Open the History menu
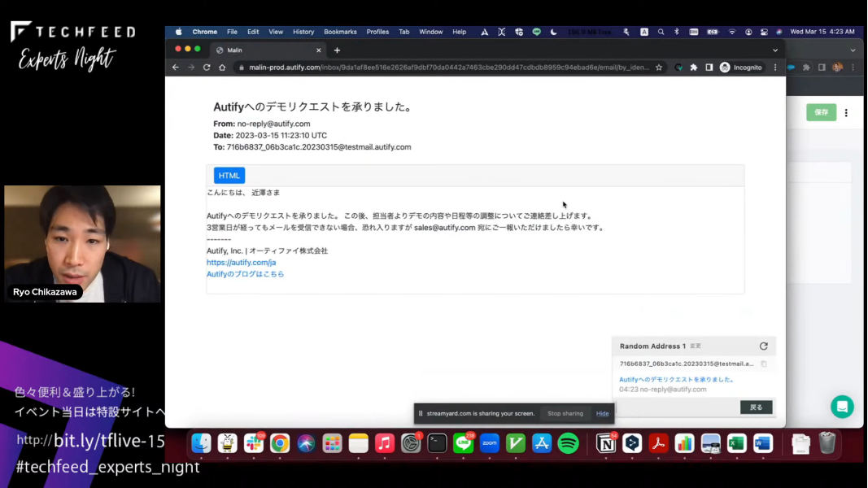The height and width of the screenshot is (488, 868). 303,32
